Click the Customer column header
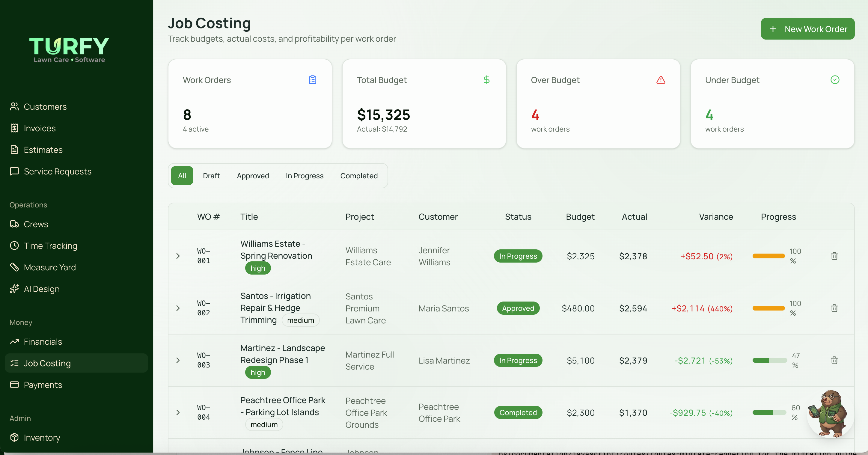 pos(438,217)
